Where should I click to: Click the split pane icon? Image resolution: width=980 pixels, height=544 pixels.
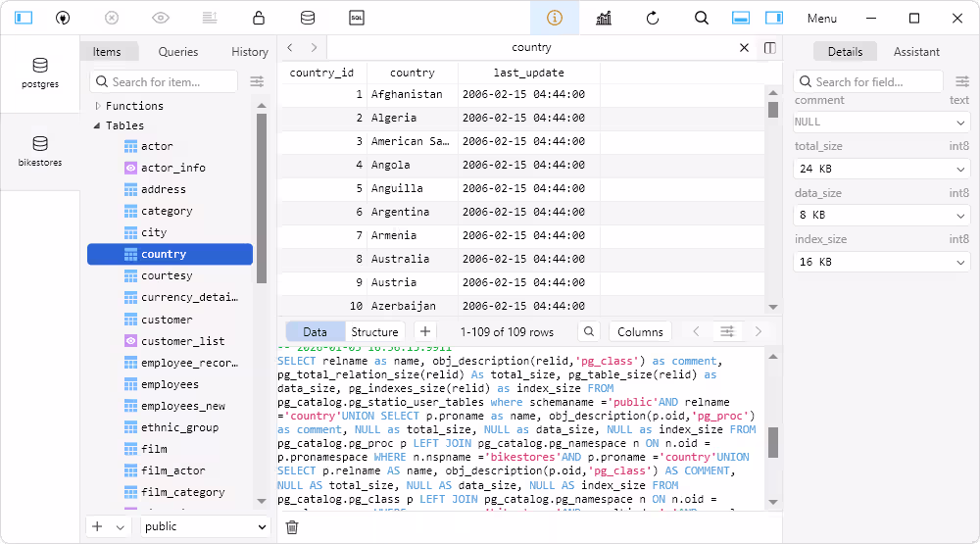click(770, 47)
